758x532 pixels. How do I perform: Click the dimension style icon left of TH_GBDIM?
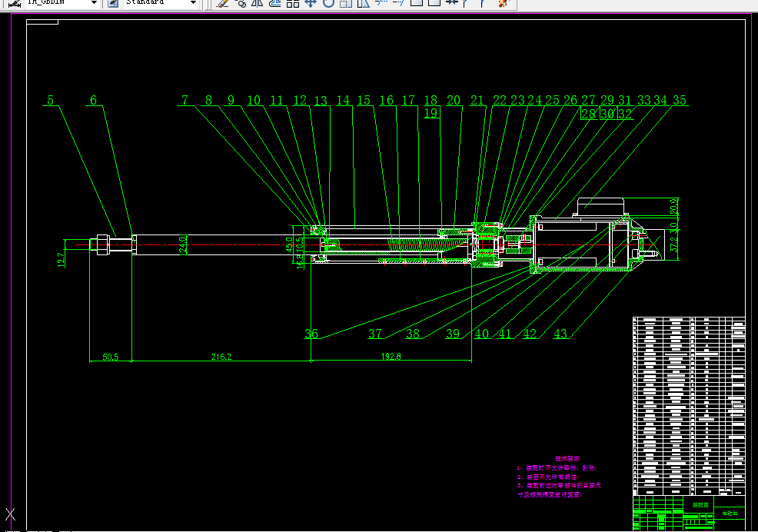click(15, 3)
